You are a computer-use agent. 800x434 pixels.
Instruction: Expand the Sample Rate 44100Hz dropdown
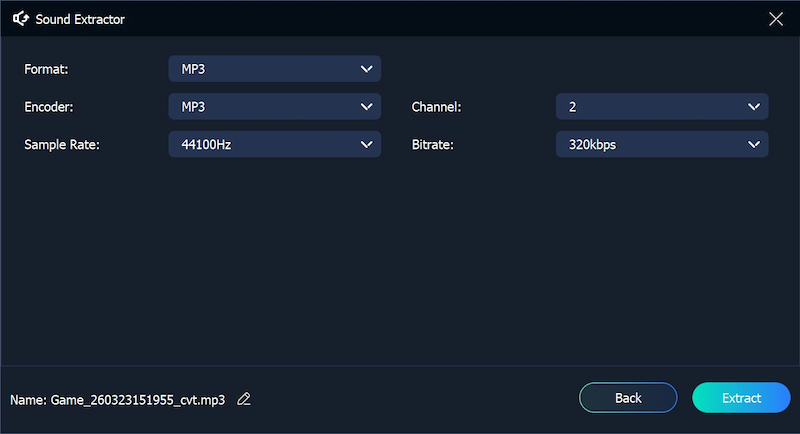[x=274, y=144]
